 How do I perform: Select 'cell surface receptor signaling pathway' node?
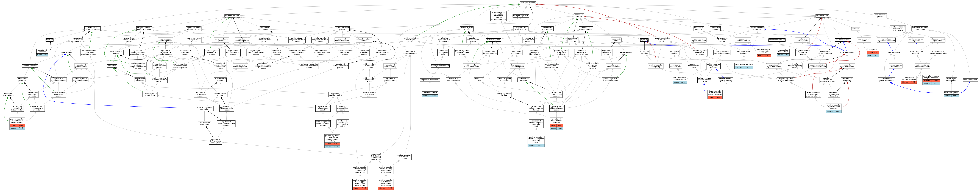795,66
